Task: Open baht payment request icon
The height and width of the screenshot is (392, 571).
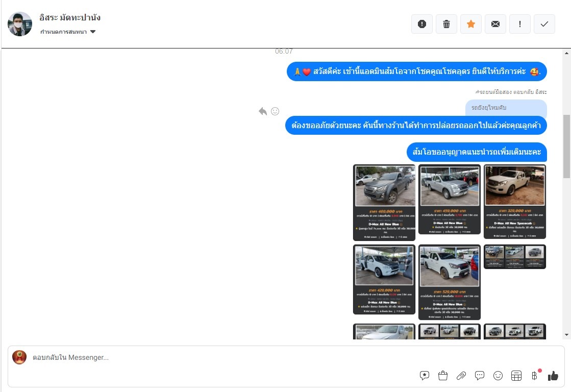Action: (x=535, y=376)
